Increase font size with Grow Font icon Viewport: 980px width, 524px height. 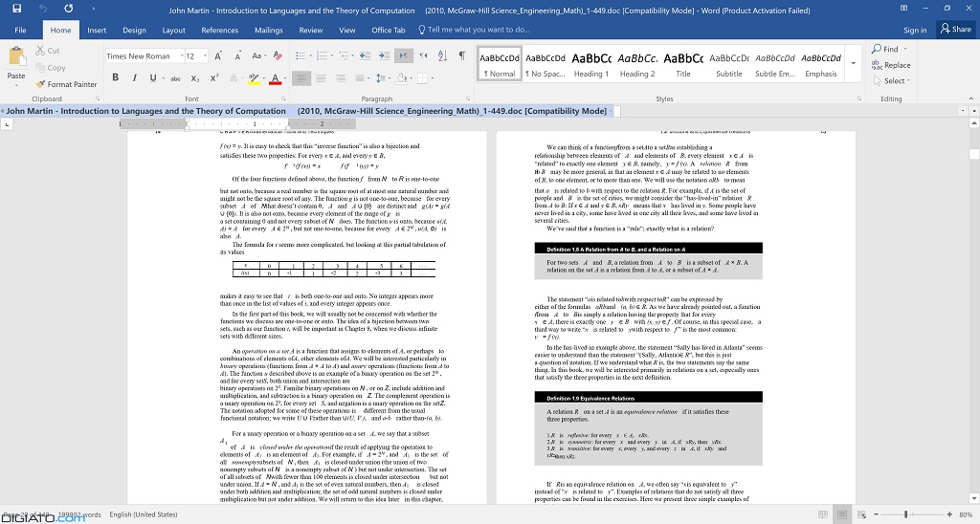(x=218, y=56)
